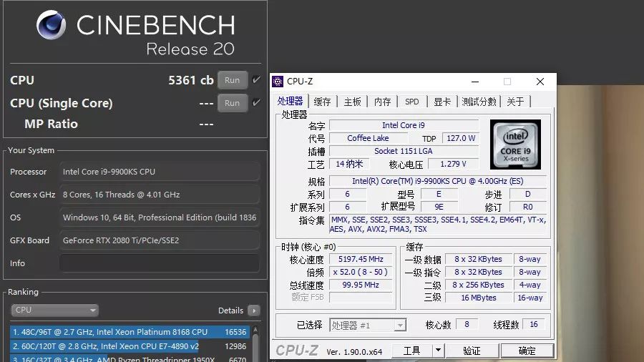Click the 修订 value R0
644x362 pixels.
pyautogui.click(x=528, y=207)
